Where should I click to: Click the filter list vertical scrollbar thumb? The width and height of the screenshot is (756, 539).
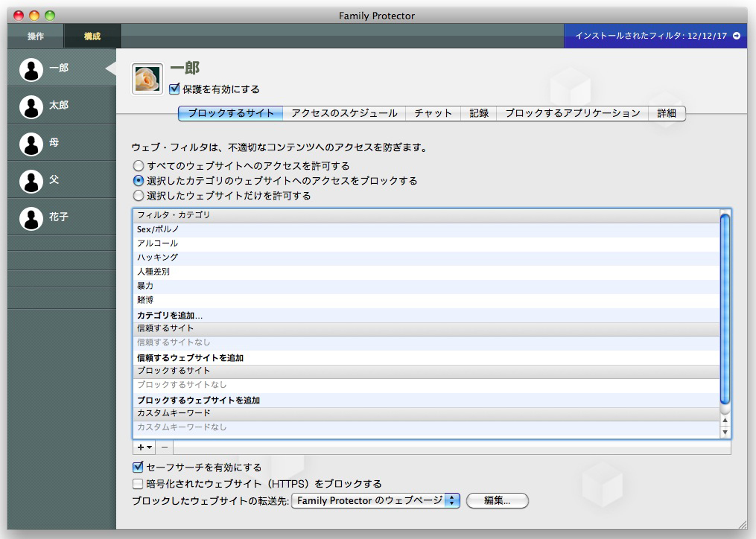[725, 308]
